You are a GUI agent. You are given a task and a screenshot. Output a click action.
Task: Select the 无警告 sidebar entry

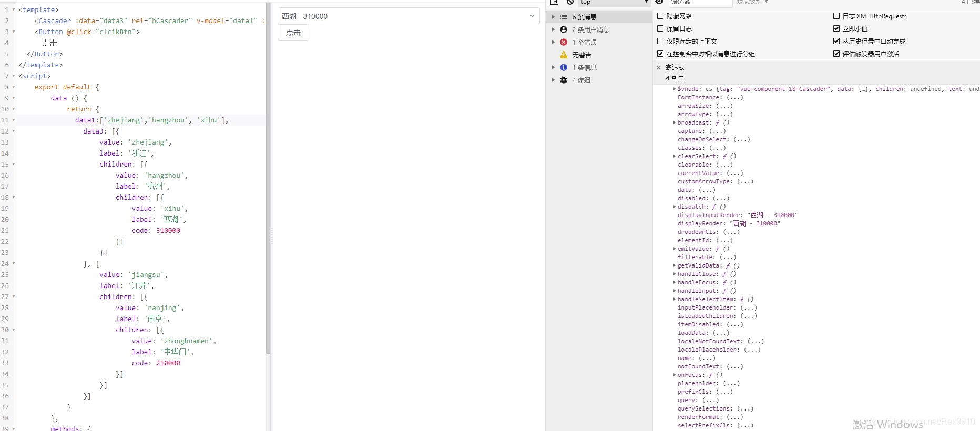coord(581,55)
